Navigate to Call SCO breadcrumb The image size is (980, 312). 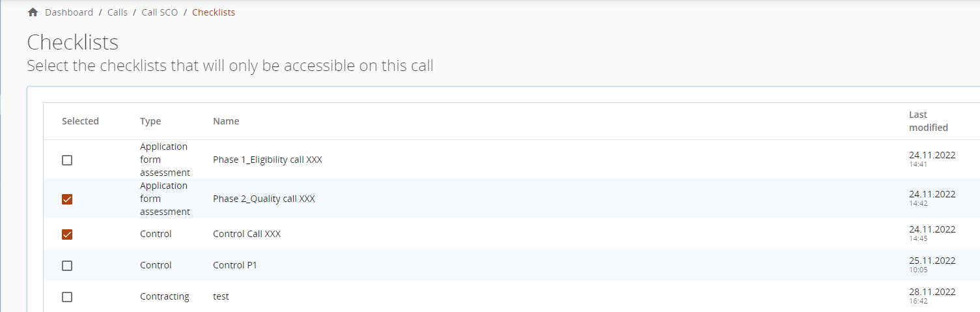pos(160,12)
